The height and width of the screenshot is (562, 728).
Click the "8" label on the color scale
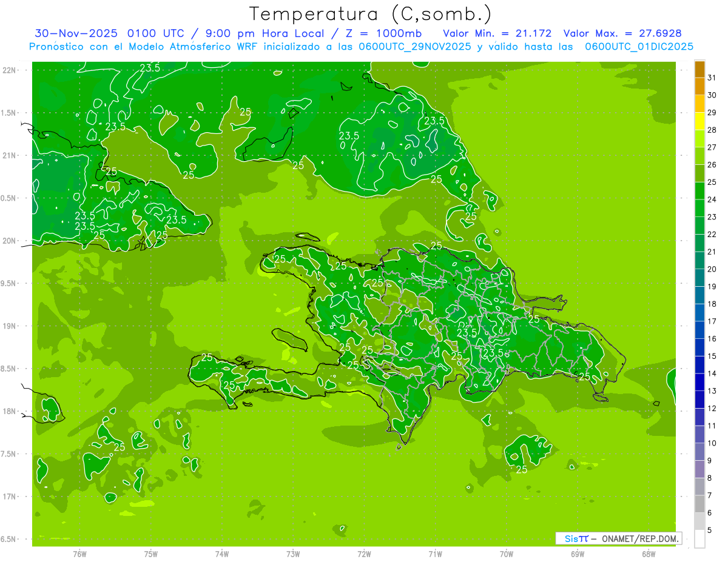pos(709,478)
